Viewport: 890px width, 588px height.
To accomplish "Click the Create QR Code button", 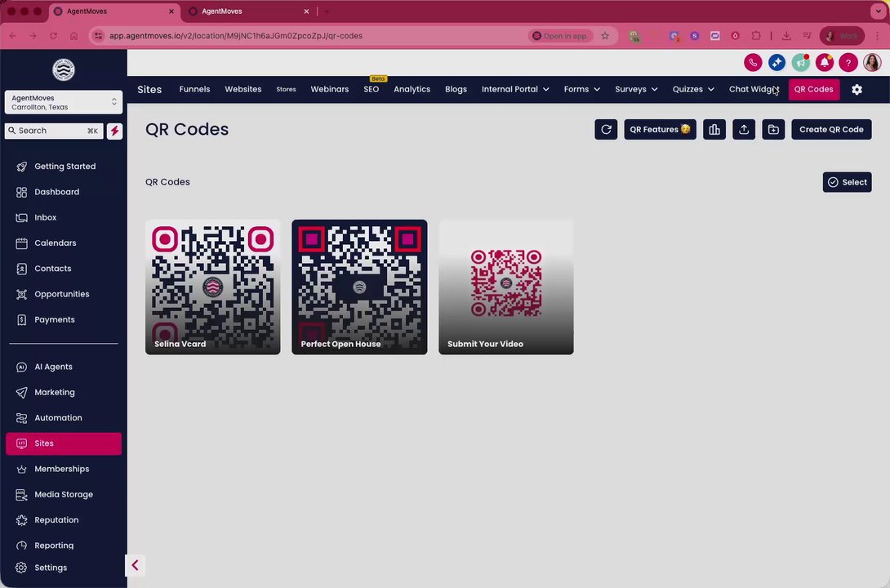I will pyautogui.click(x=831, y=129).
